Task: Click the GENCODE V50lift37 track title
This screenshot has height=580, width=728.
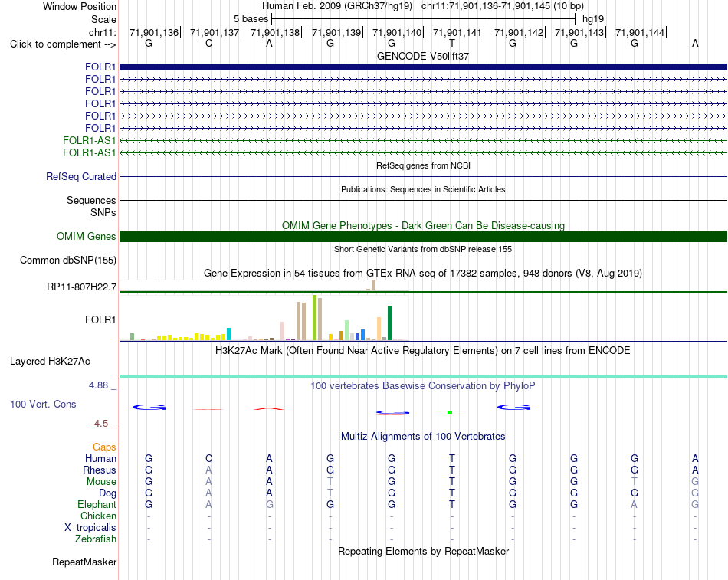Action: (x=423, y=56)
